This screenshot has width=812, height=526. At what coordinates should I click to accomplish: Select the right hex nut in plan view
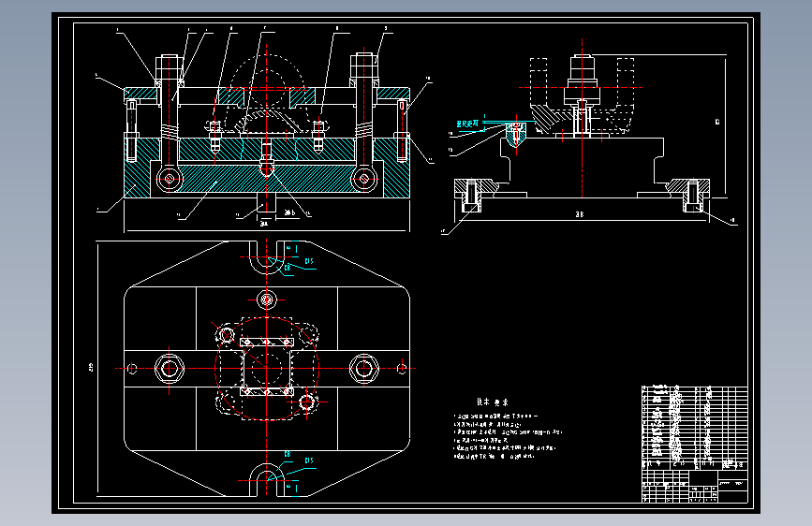pos(364,369)
